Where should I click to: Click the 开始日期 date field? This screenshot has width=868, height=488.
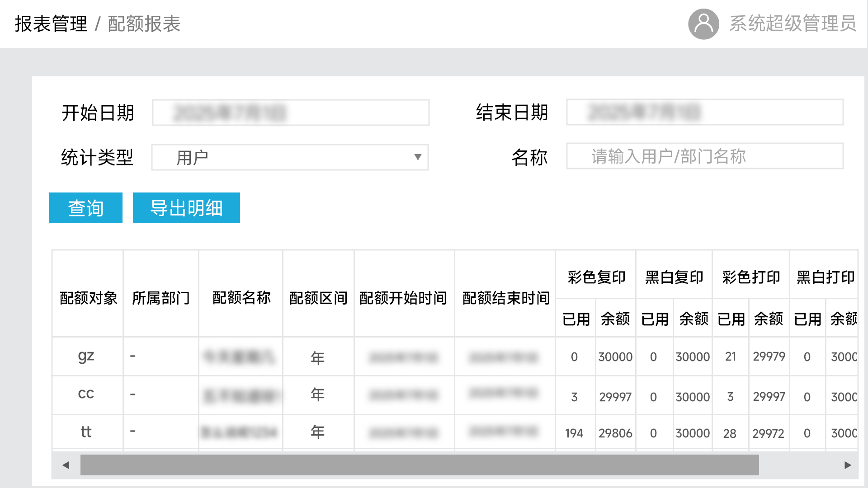291,113
